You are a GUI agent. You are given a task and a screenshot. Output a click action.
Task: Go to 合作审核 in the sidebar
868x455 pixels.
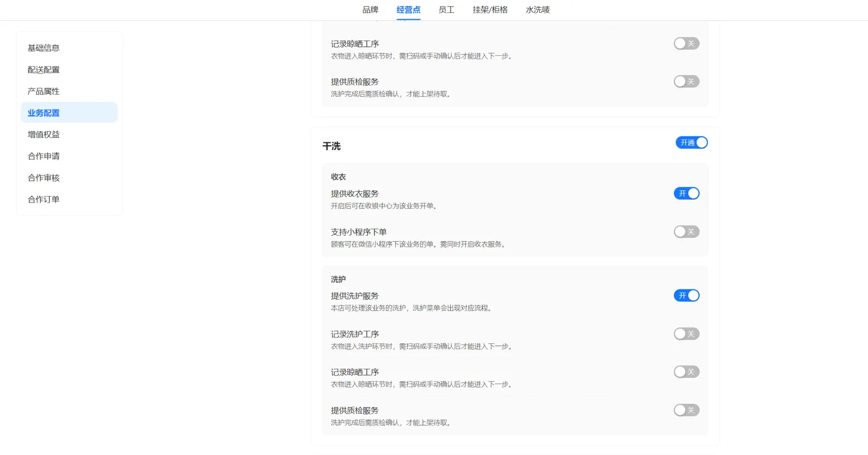coord(69,178)
